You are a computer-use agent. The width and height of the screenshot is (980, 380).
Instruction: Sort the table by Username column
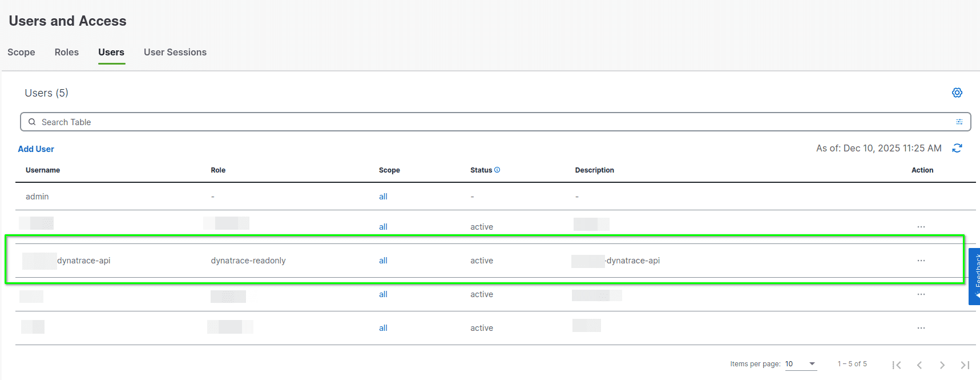43,170
